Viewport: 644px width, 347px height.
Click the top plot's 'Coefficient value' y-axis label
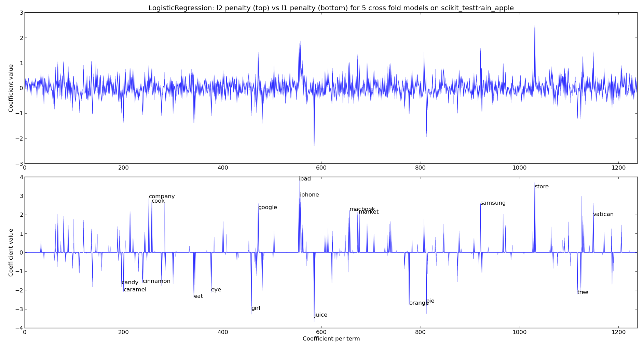(11, 88)
